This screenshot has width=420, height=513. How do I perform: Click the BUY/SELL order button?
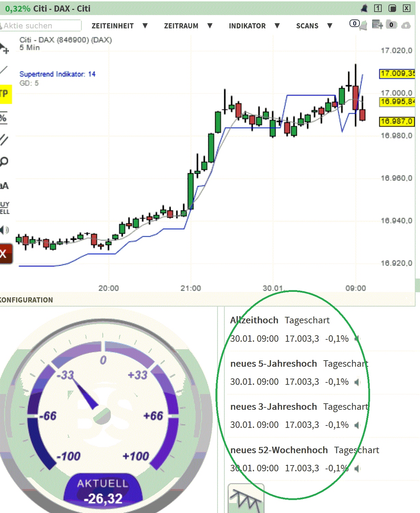click(x=4, y=207)
